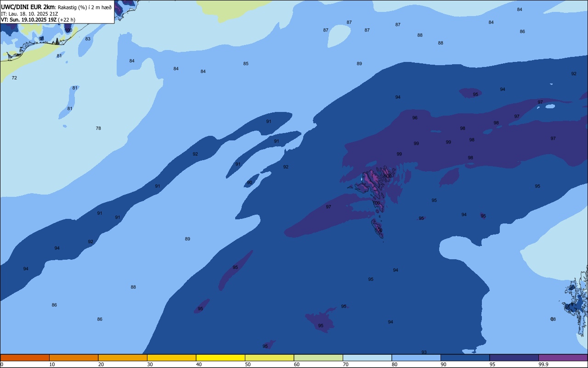Click the '99.9' legend tick label

543,364
